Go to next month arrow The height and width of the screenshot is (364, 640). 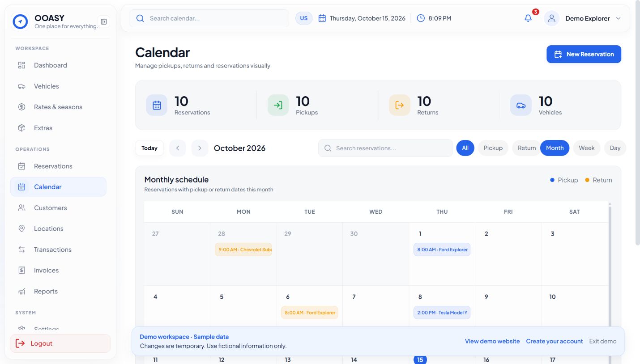(200, 148)
